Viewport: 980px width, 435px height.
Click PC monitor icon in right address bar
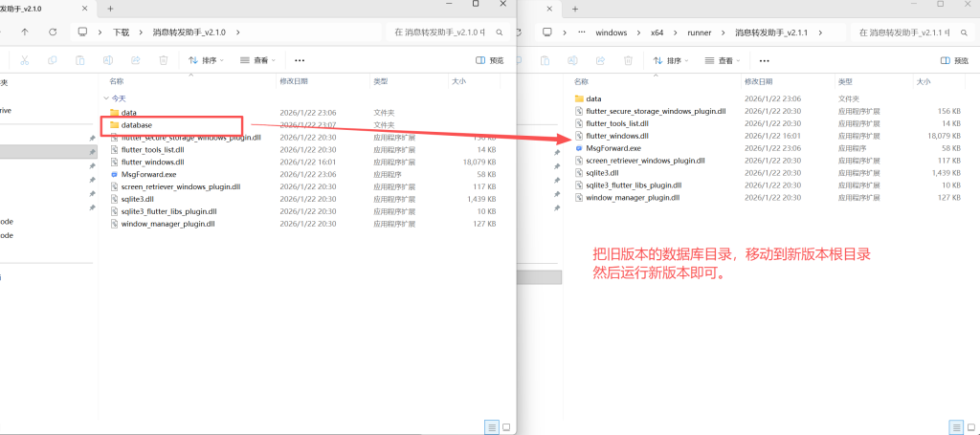(x=547, y=32)
